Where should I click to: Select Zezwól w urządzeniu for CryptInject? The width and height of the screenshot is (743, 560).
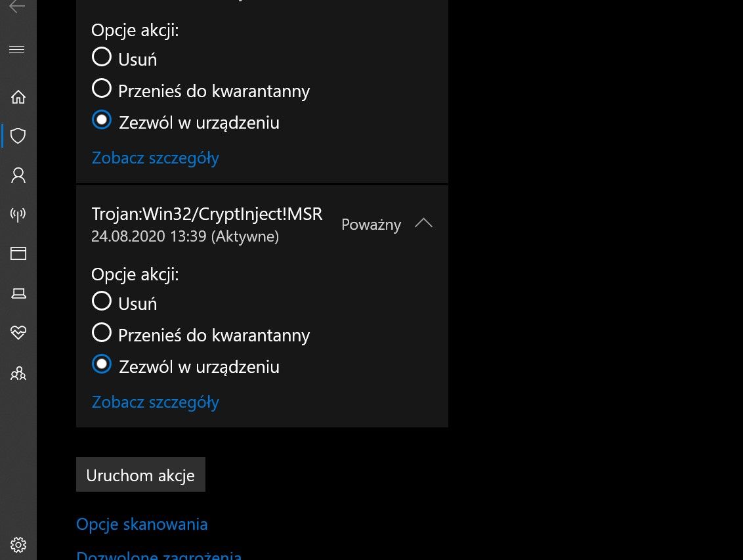102,364
